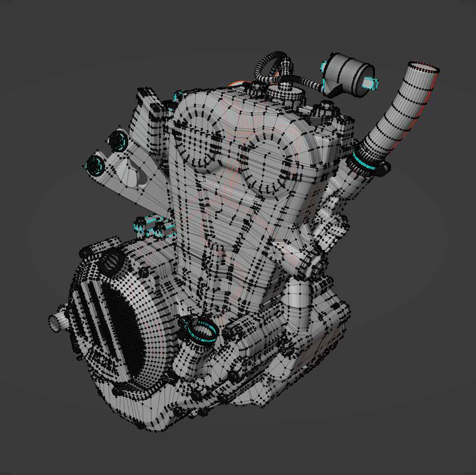Click the looped wire harness on top

[275, 68]
